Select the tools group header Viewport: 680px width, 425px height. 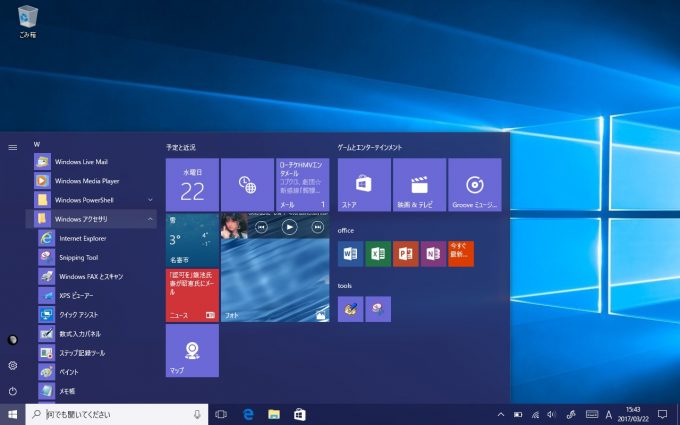(345, 285)
